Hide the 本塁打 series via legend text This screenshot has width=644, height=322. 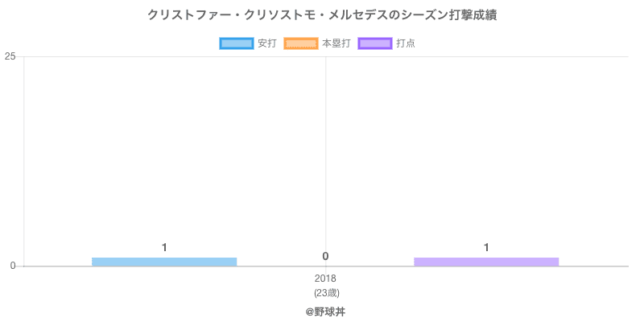coord(336,43)
